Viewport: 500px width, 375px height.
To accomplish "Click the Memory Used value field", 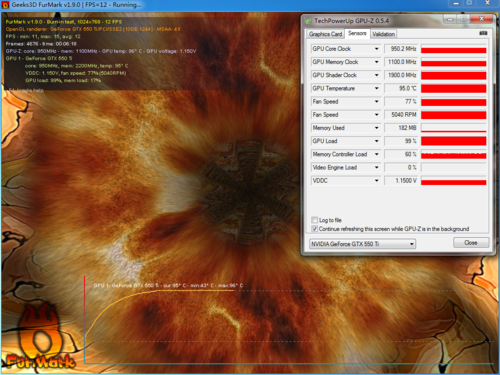I will (401, 128).
